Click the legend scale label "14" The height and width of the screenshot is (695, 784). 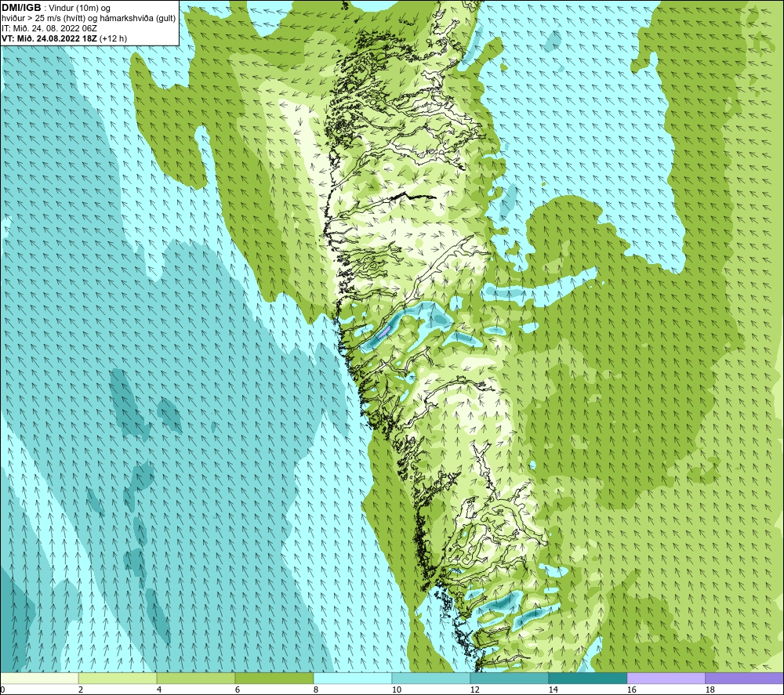[x=553, y=690]
